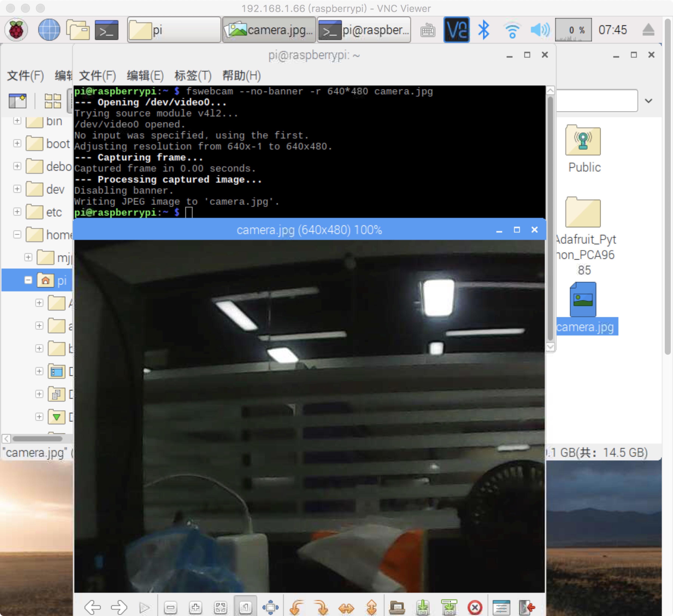Open image viewer preferences

click(x=501, y=607)
